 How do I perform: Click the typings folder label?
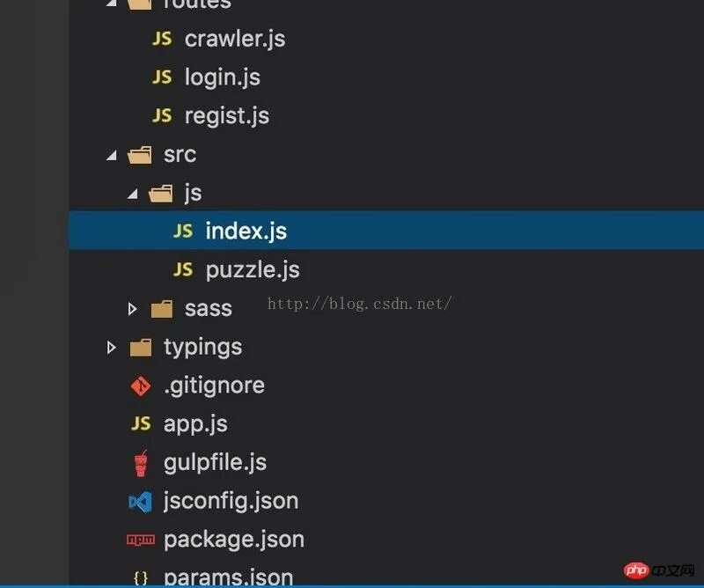(203, 348)
